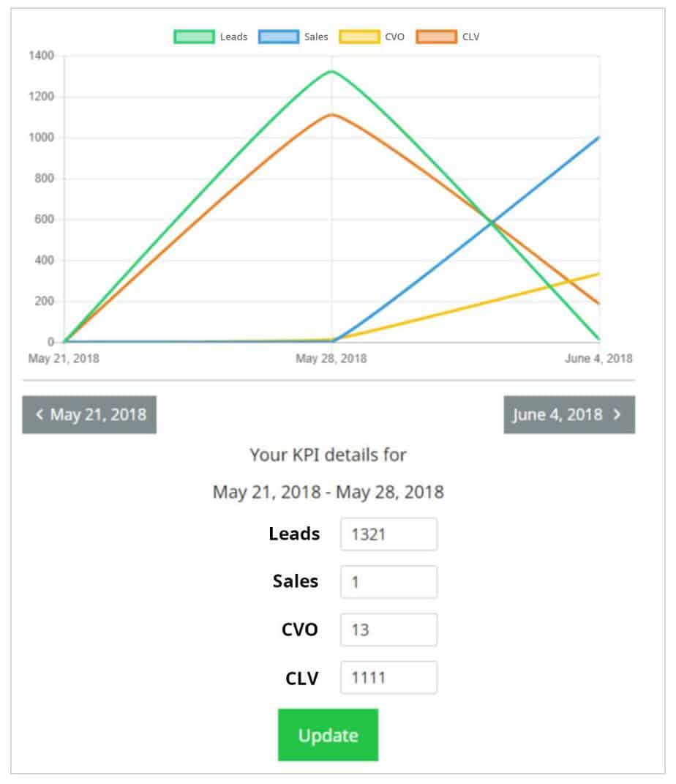Click the Sales input field
The image size is (676, 784).
(388, 582)
